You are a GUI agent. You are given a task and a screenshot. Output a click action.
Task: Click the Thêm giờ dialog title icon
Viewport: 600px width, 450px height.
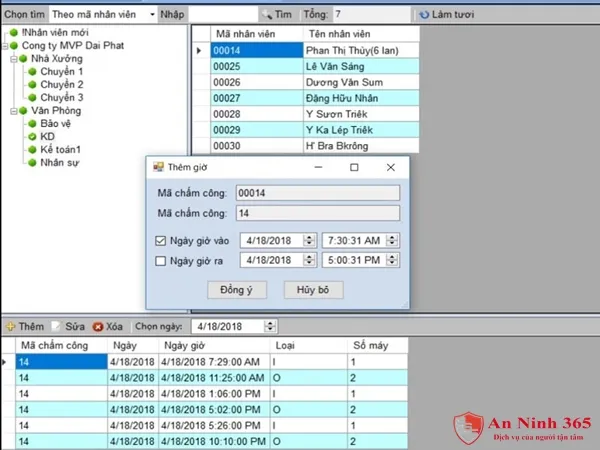tap(157, 167)
